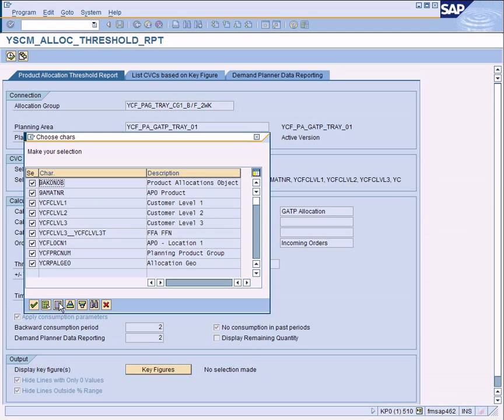The width and height of the screenshot is (504, 420).
Task: Collapse command field with left triangle arrow
Action: coord(108,24)
